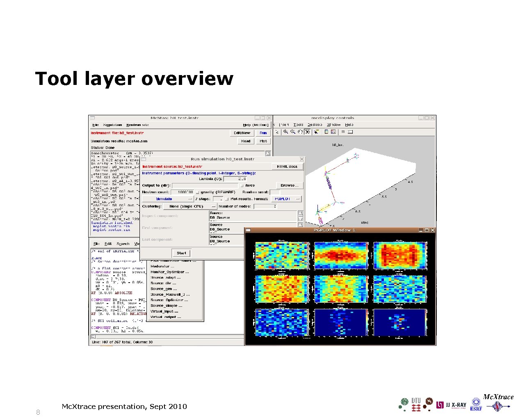The width and height of the screenshot is (525, 420).
Task: Open Desktop menu in mcdisplay window
Action: (x=315, y=125)
